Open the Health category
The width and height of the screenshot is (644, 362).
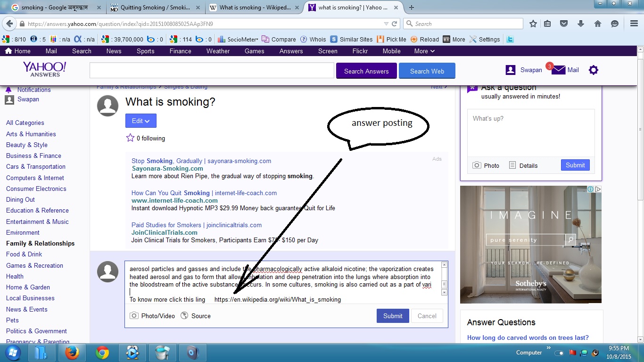click(15, 276)
